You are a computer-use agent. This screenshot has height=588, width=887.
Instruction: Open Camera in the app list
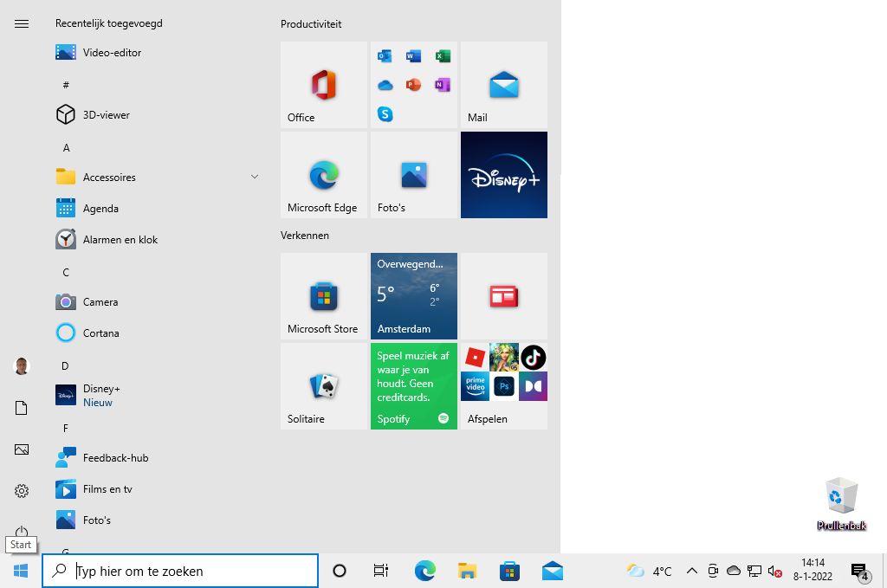tap(159, 302)
